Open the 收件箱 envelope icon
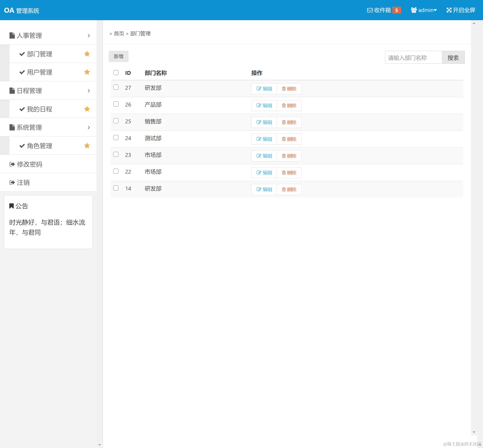 coord(370,10)
